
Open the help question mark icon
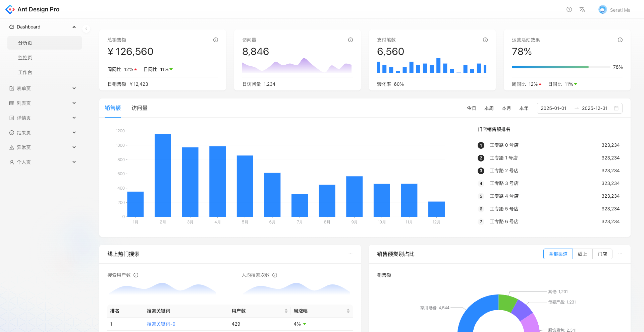[569, 9]
